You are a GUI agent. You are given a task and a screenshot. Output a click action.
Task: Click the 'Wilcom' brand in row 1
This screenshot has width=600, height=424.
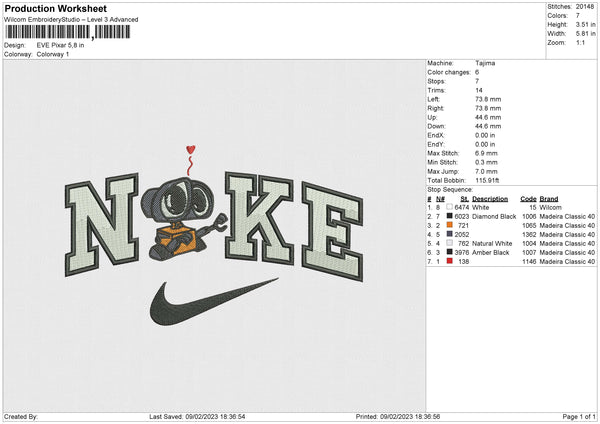(551, 207)
